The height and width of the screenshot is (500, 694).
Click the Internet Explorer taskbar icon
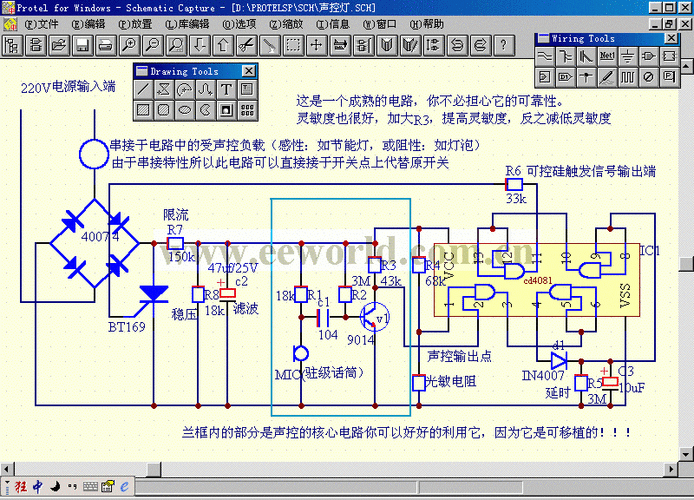tap(125, 487)
